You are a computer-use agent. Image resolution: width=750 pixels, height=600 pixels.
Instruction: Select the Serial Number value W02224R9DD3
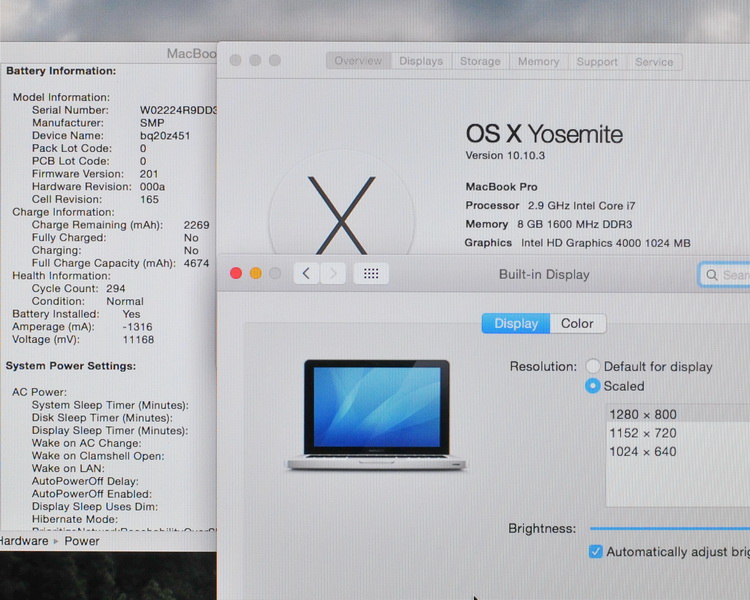[178, 110]
